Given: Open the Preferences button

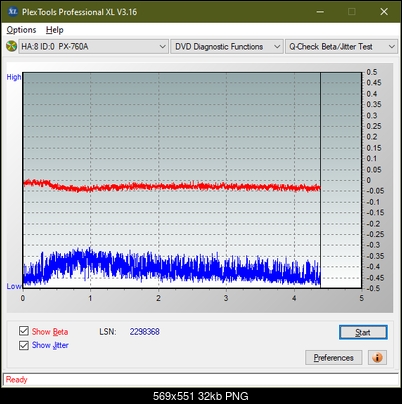Looking at the screenshot, I should [x=334, y=358].
